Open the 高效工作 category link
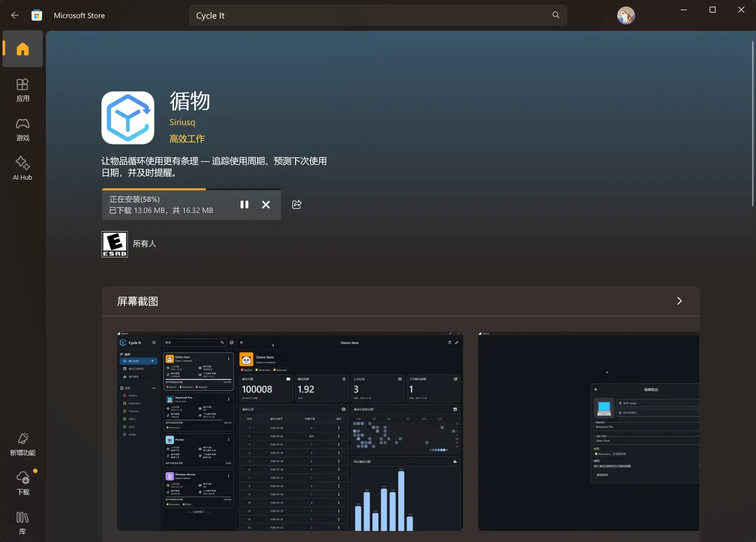This screenshot has height=542, width=756. 187,139
